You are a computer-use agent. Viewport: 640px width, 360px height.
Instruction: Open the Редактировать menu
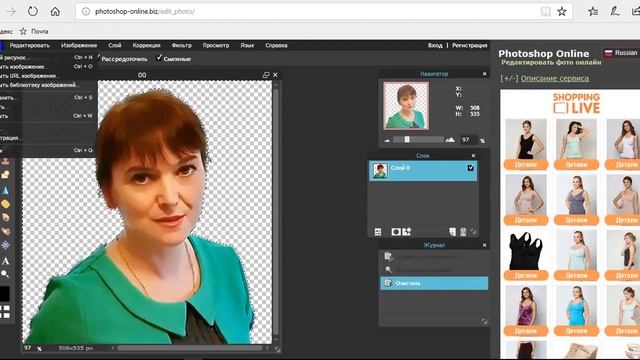[29, 45]
